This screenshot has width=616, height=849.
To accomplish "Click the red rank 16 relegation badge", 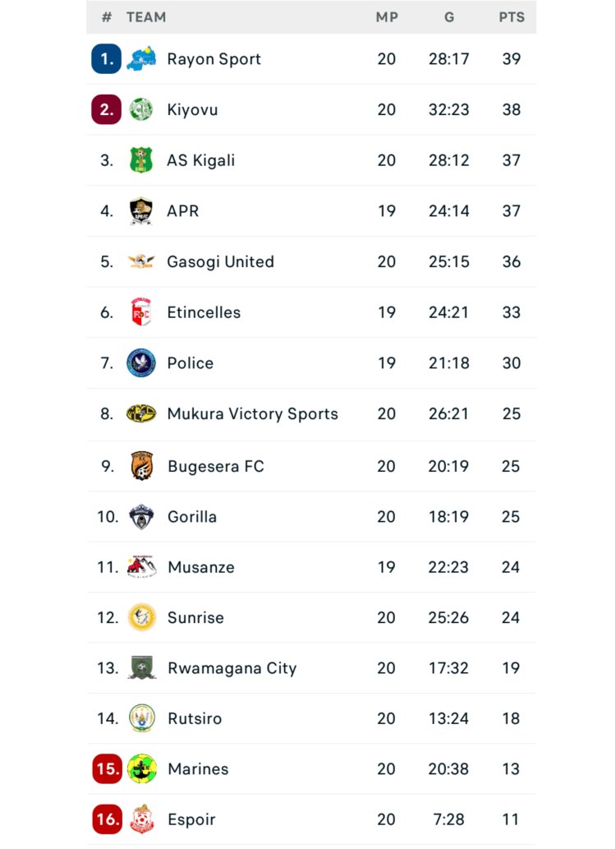I will (108, 819).
